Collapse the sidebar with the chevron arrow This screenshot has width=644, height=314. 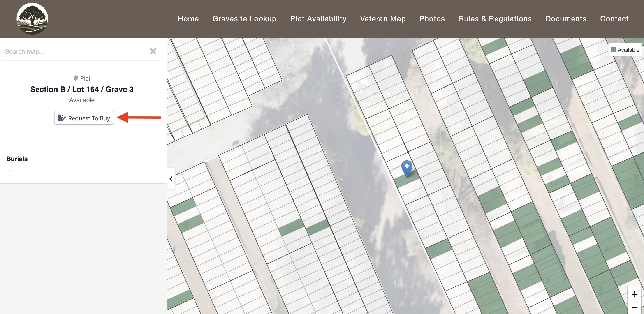171,178
